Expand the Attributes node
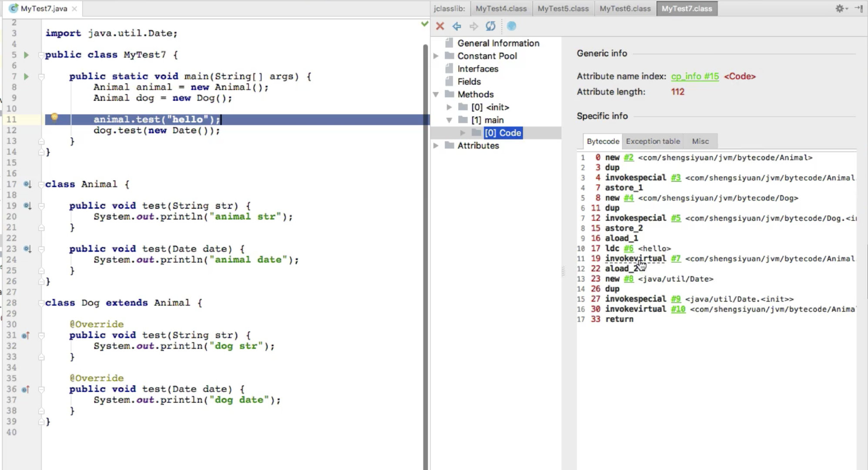This screenshot has height=470, width=868. pos(436,146)
